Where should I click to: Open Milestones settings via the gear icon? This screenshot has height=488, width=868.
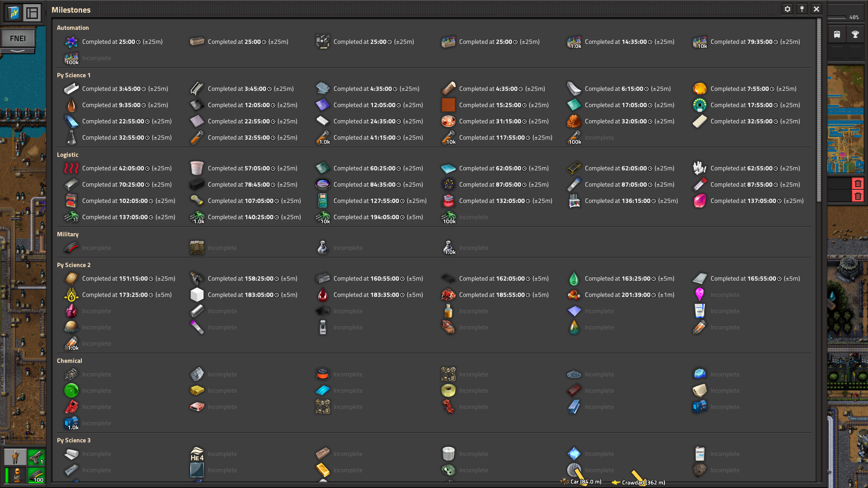click(788, 9)
